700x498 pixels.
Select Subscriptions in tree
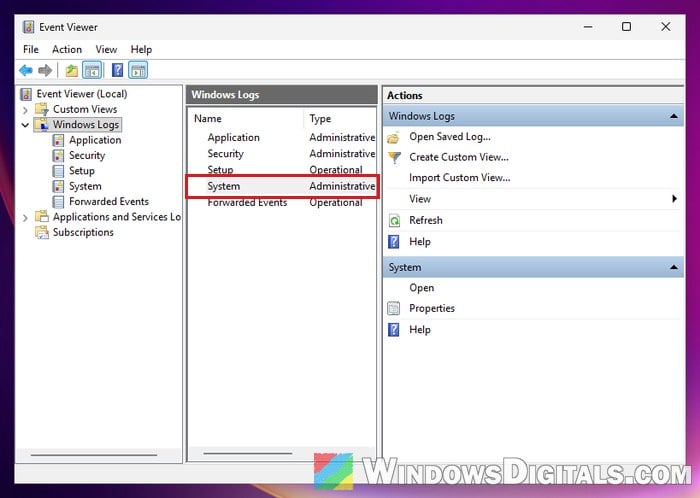83,232
